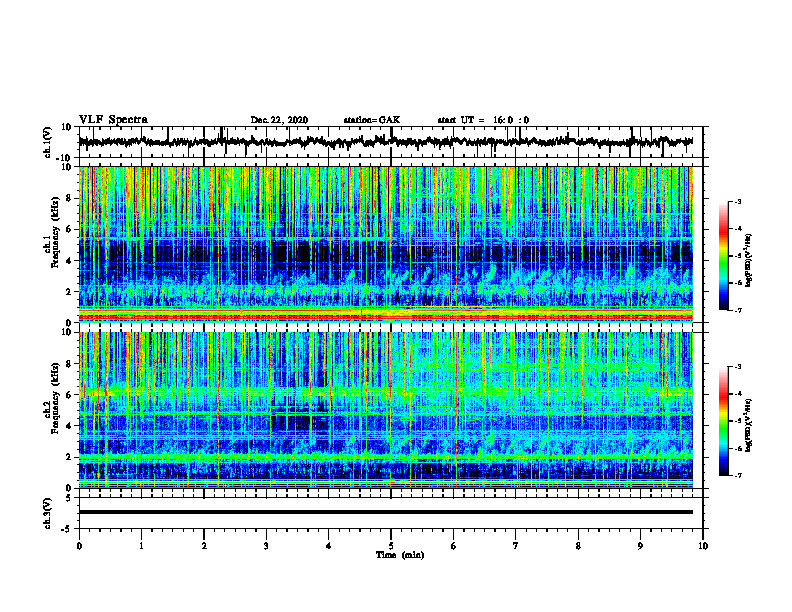792x612 pixels.
Task: Click the 'start UT = 16:0 :0' label
Action: pos(483,120)
